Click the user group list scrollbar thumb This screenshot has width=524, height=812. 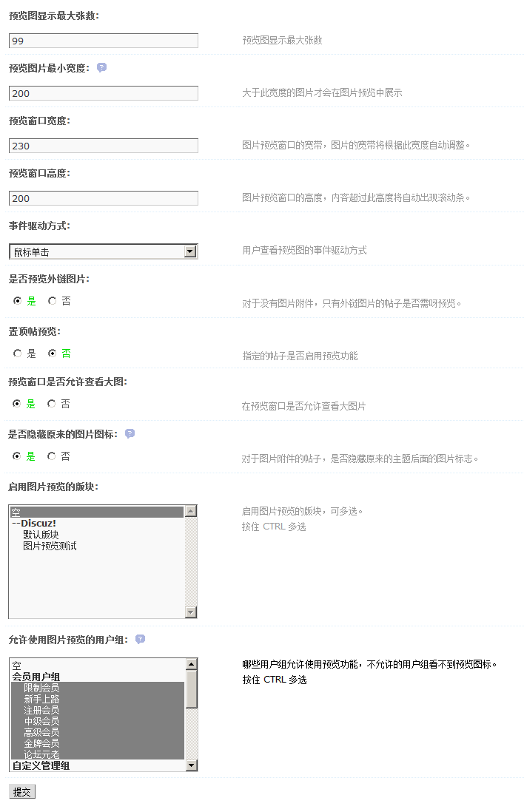tap(191, 689)
